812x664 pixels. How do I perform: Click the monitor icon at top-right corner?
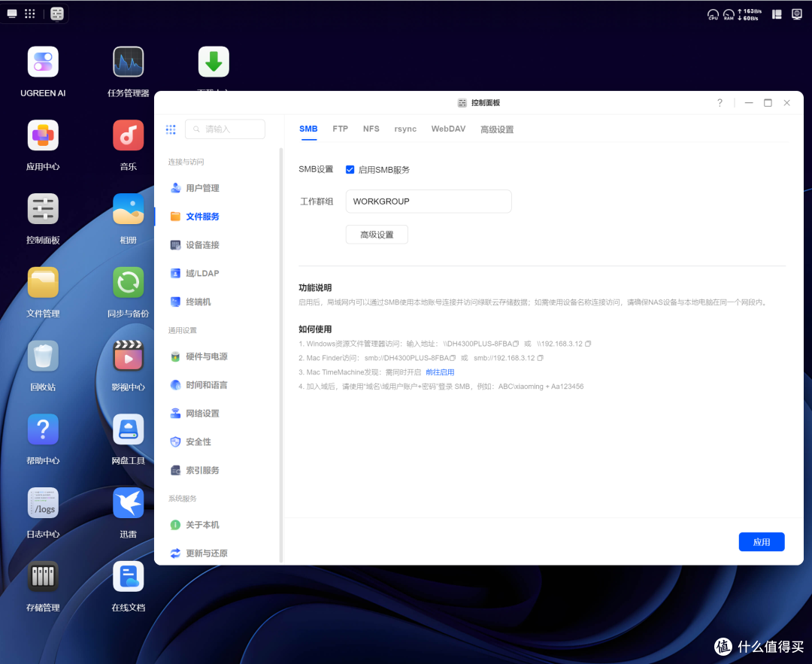[x=797, y=14]
